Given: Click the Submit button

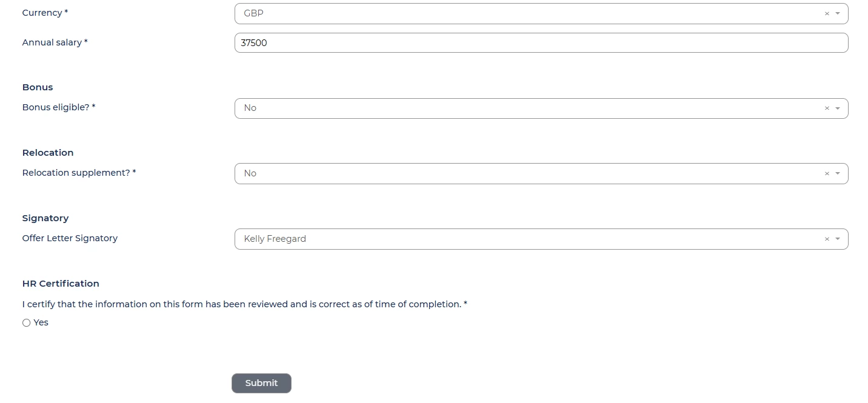Looking at the screenshot, I should click(x=261, y=383).
